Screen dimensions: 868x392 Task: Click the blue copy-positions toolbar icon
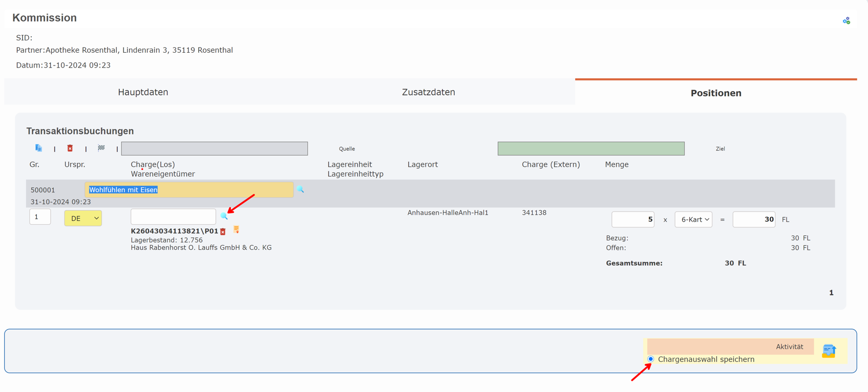pyautogui.click(x=38, y=148)
